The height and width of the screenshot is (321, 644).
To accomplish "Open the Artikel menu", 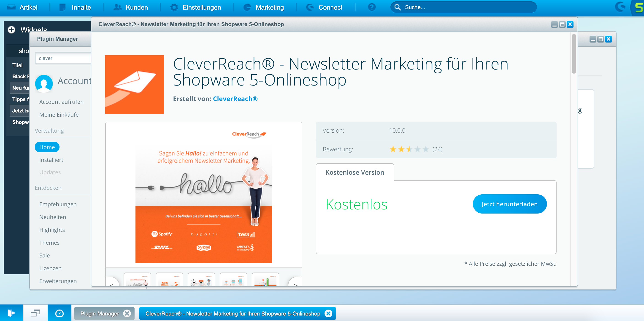I will (x=22, y=8).
